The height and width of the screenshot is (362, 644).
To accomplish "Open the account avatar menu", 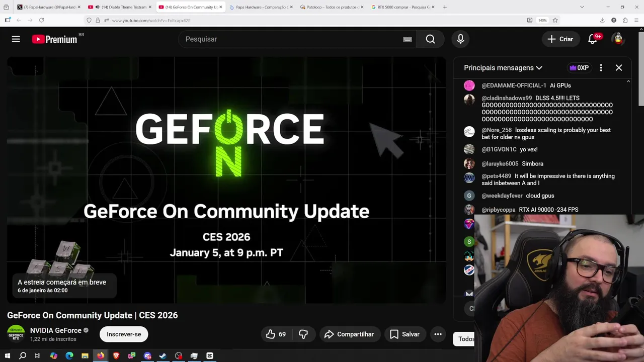I will tap(618, 39).
